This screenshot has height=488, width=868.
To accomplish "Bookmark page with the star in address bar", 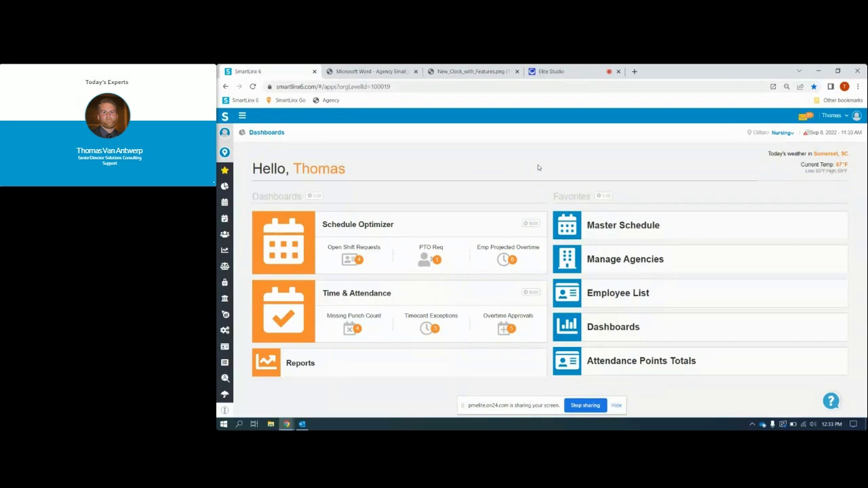I will 814,87.
